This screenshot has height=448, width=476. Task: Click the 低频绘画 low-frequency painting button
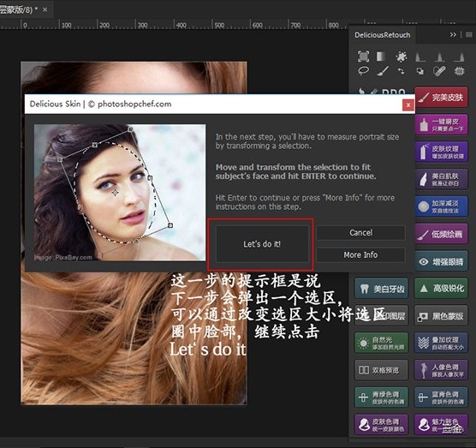click(x=441, y=234)
